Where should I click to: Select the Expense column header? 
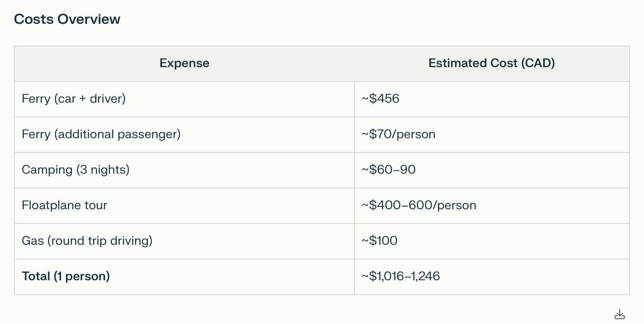tap(184, 63)
